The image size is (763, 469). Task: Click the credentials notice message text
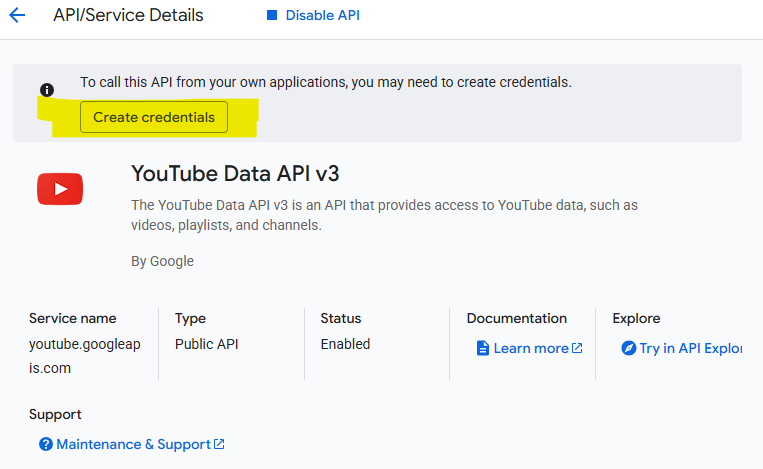click(x=326, y=82)
